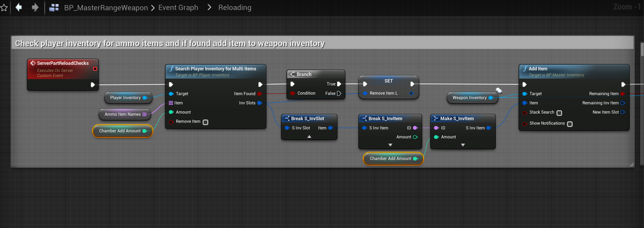644x228 pixels.
Task: Click the Item Found output pin
Action: 259,94
